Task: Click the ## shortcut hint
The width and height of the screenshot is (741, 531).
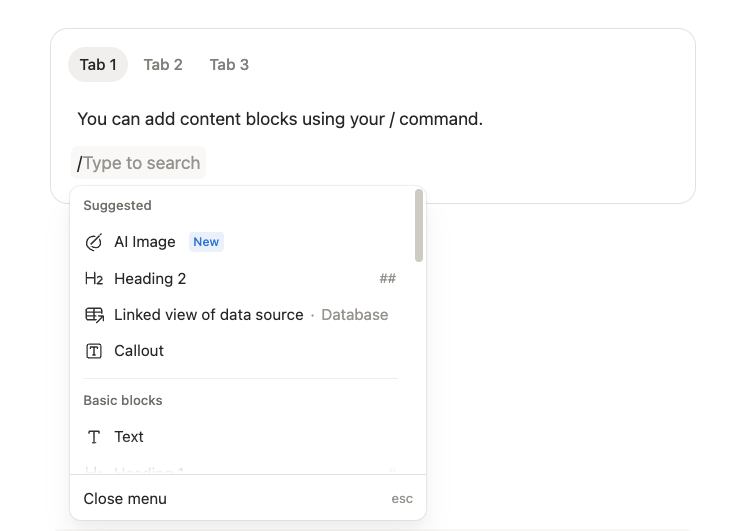Action: (388, 279)
